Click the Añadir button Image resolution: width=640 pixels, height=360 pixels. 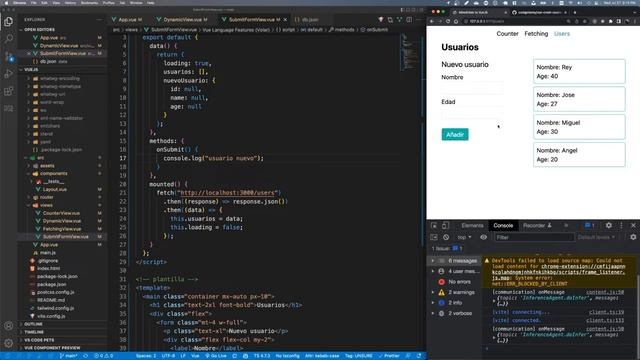pyautogui.click(x=455, y=134)
